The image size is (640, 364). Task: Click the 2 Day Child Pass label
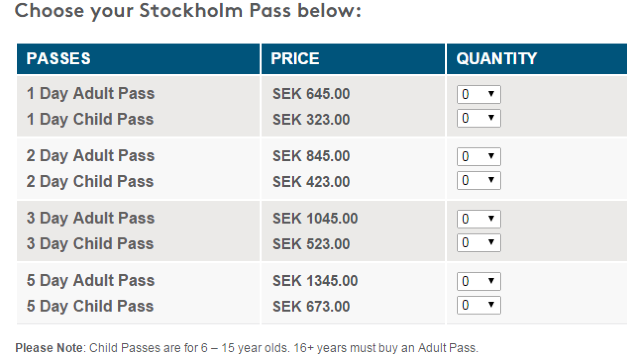point(90,182)
